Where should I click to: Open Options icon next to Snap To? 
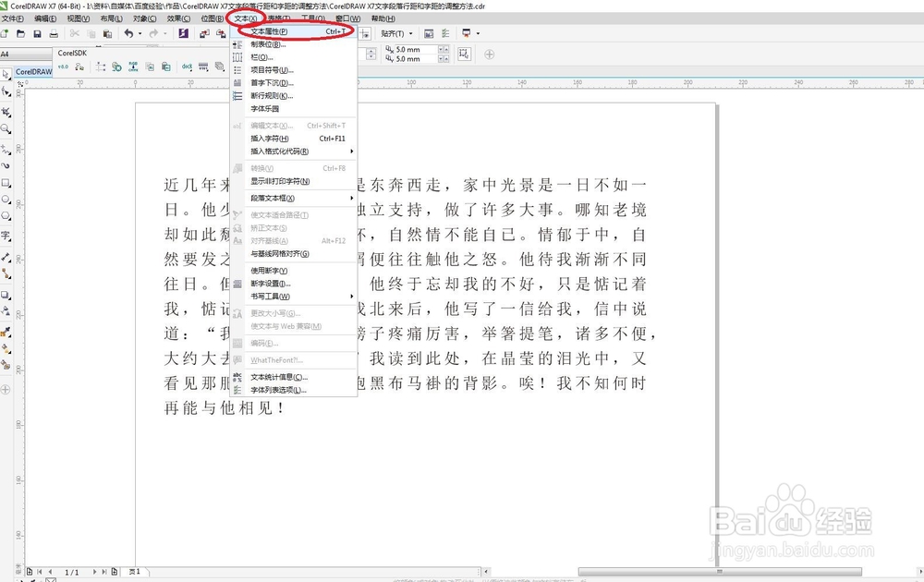tap(445, 33)
